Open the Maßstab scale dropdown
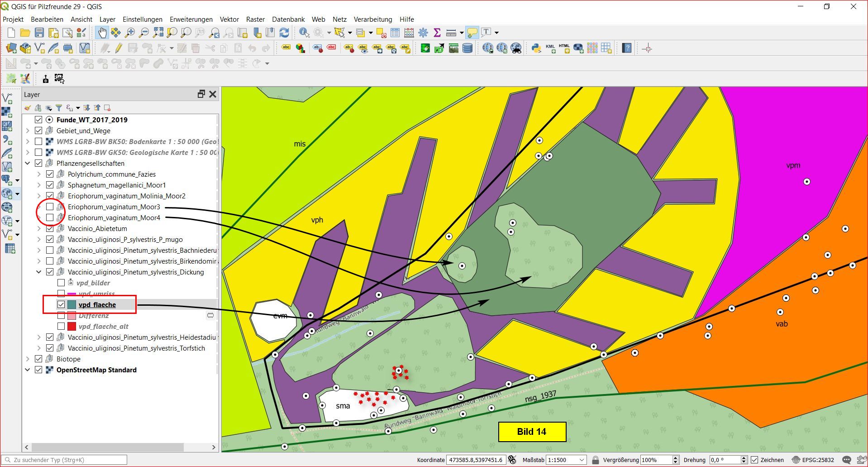Screen dimensions: 868x467 tap(582, 460)
